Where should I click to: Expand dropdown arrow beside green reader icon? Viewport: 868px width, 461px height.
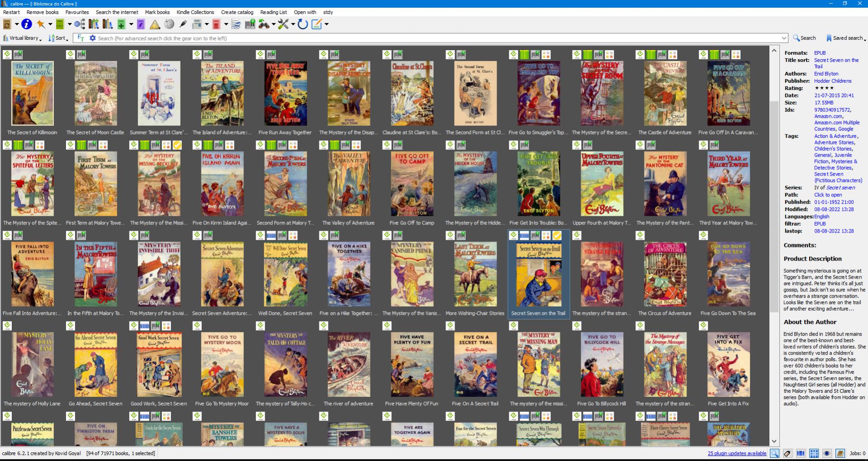(x=70, y=24)
